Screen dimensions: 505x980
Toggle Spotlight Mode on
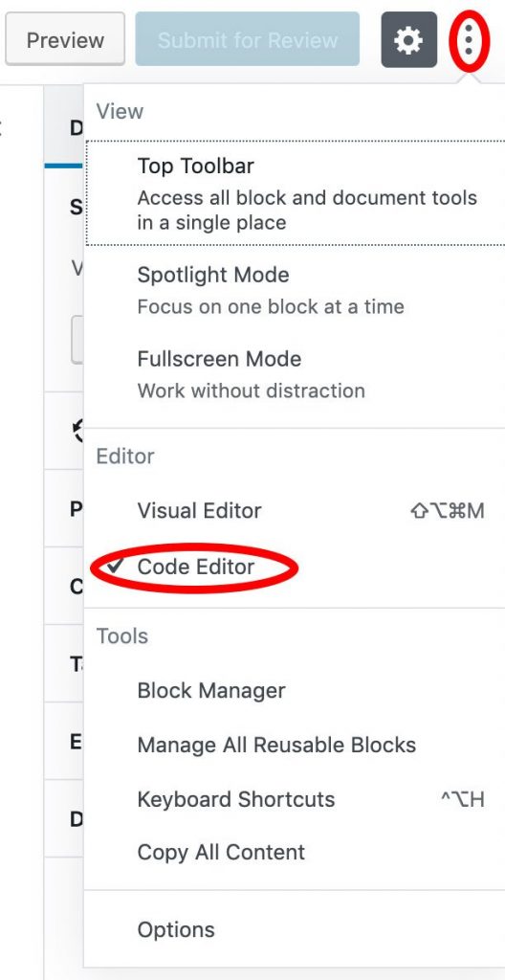click(295, 289)
